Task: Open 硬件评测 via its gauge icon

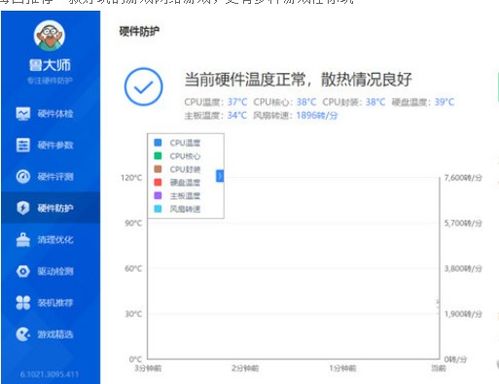Action: [x=23, y=176]
